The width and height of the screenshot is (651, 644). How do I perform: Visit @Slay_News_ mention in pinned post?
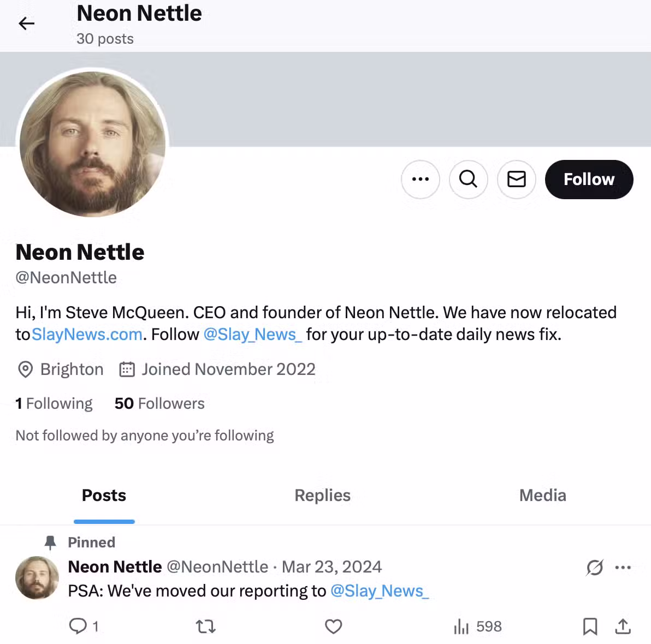(x=380, y=591)
